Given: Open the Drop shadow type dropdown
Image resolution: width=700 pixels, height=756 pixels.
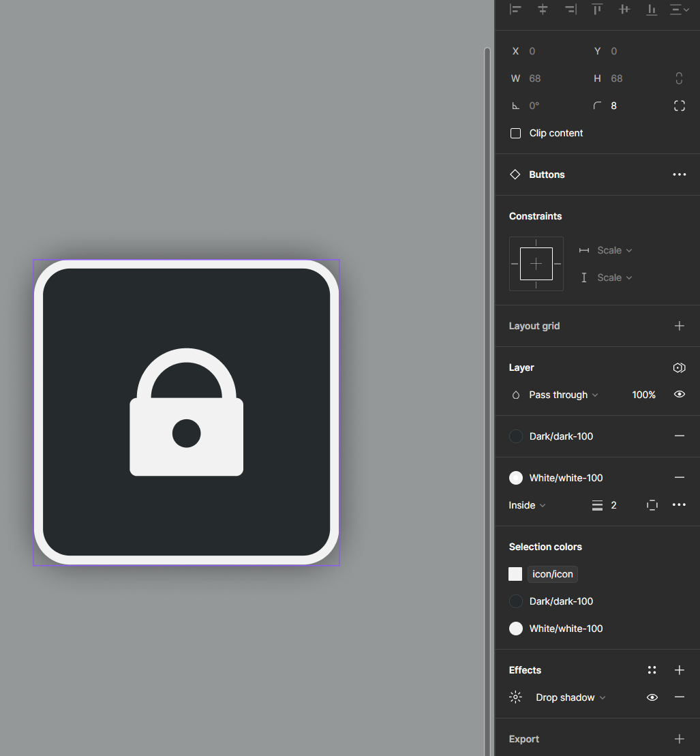Looking at the screenshot, I should pyautogui.click(x=570, y=697).
